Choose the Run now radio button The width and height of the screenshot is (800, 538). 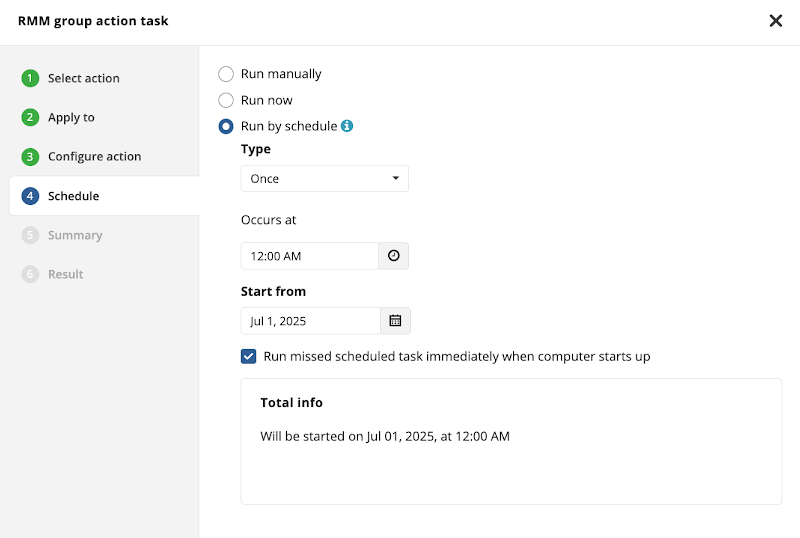(226, 100)
